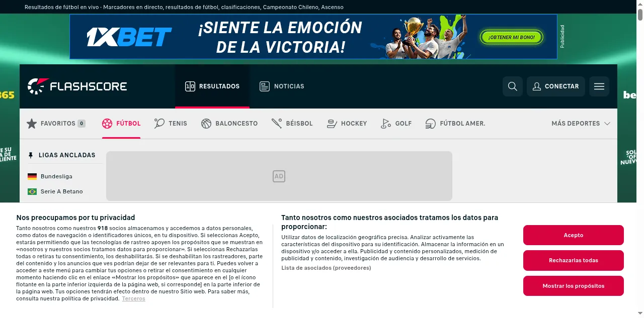This screenshot has width=644, height=318.
Task: Click the Flashscore logo
Action: [77, 86]
